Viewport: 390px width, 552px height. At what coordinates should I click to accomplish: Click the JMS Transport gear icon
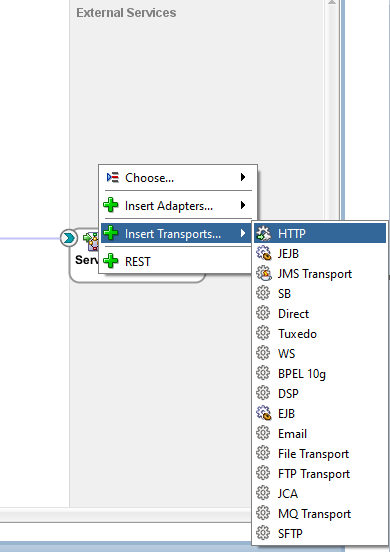click(x=264, y=274)
